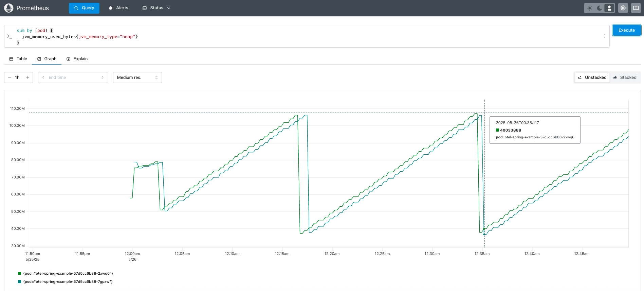Click legend swatch for pod 2xwq6
Viewport: 644px width, 291px height.
[20, 273]
